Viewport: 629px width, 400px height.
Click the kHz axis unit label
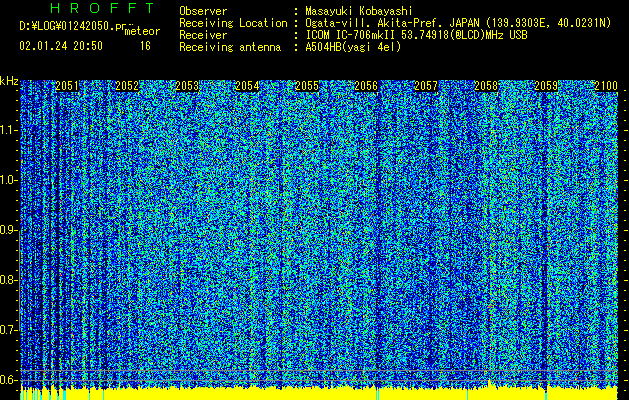tap(9, 81)
